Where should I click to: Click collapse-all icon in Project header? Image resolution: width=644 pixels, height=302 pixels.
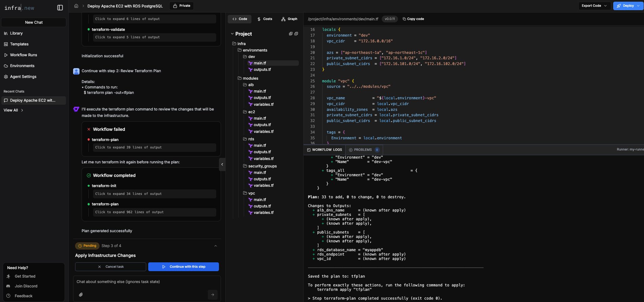[296, 34]
